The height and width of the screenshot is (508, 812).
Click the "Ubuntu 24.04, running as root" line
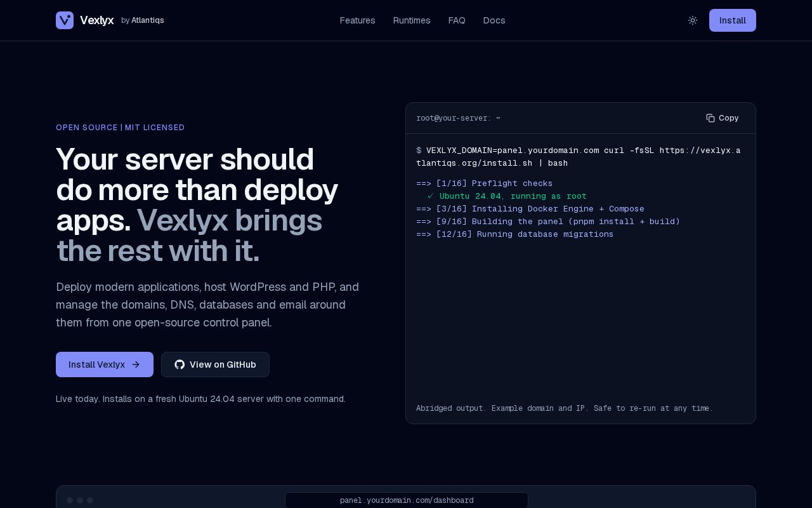507,196
